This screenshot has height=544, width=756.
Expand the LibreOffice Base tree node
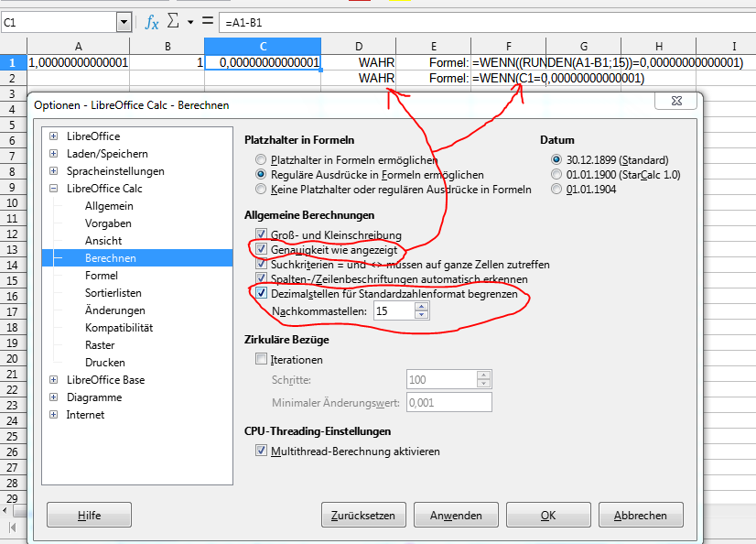[53, 380]
